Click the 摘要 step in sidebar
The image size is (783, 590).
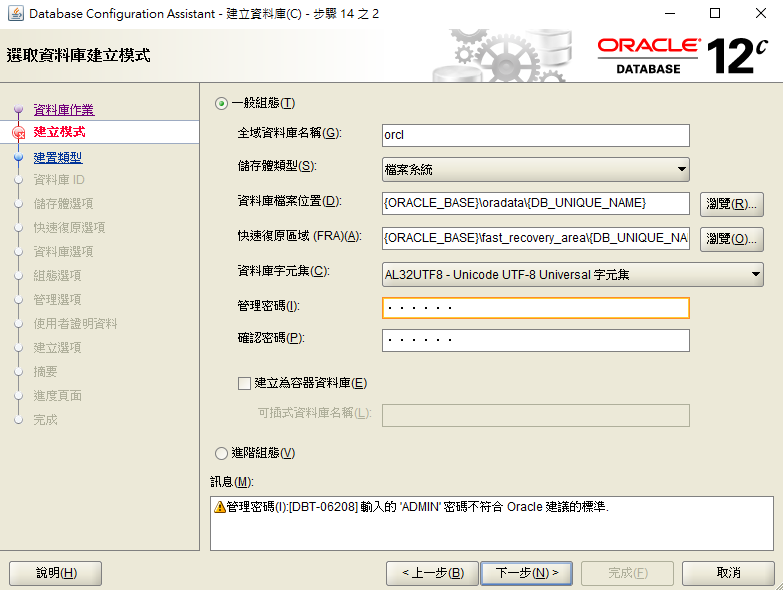[x=45, y=372]
